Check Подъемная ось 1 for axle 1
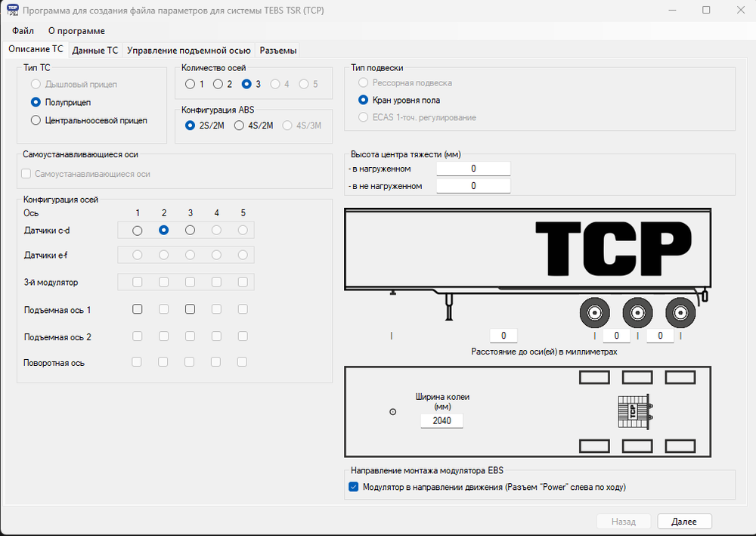756x536 pixels. 138,309
